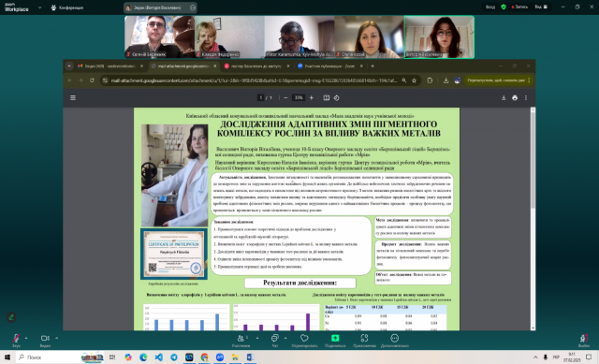599x364 pixels.
Task: Open a new browser tab
Action: (373, 66)
